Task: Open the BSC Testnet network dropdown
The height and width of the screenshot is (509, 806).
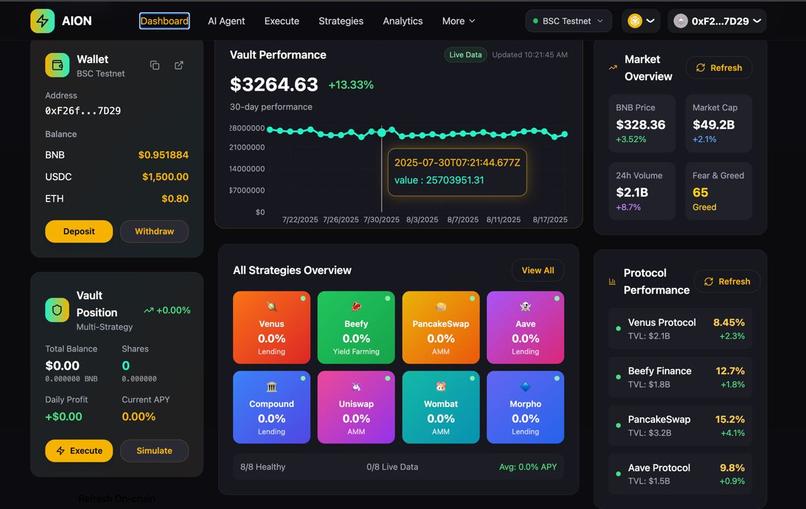Action: click(568, 21)
